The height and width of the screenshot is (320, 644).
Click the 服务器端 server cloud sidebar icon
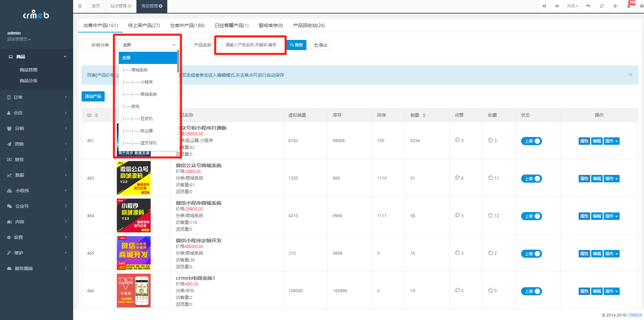click(x=9, y=269)
